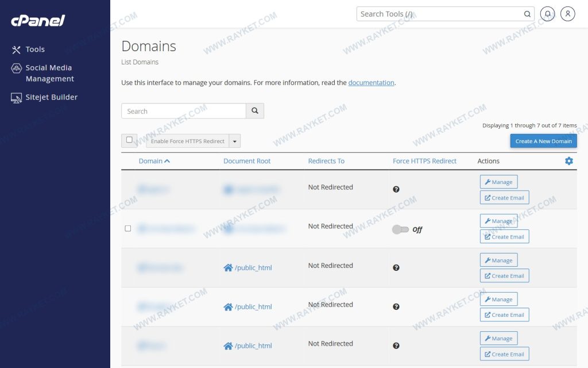This screenshot has height=368, width=588.
Task: Open the fourth row's /public_html link
Action: coord(253,307)
